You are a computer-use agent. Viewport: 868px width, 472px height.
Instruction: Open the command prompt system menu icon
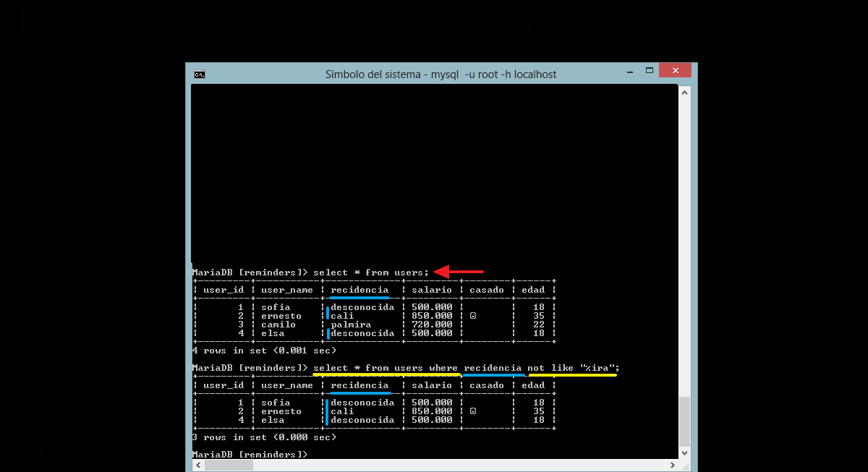tap(199, 74)
